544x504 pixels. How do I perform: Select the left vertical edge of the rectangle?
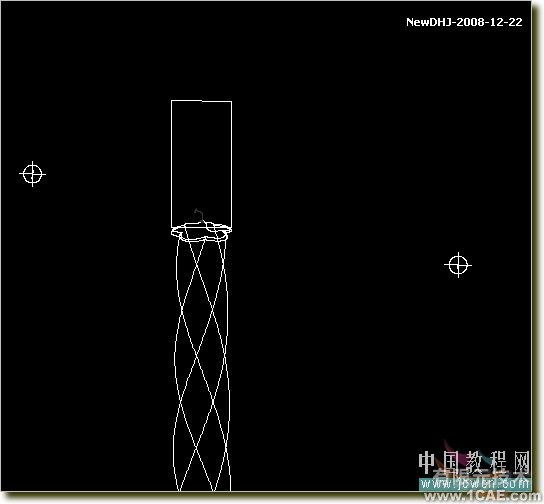(171, 164)
